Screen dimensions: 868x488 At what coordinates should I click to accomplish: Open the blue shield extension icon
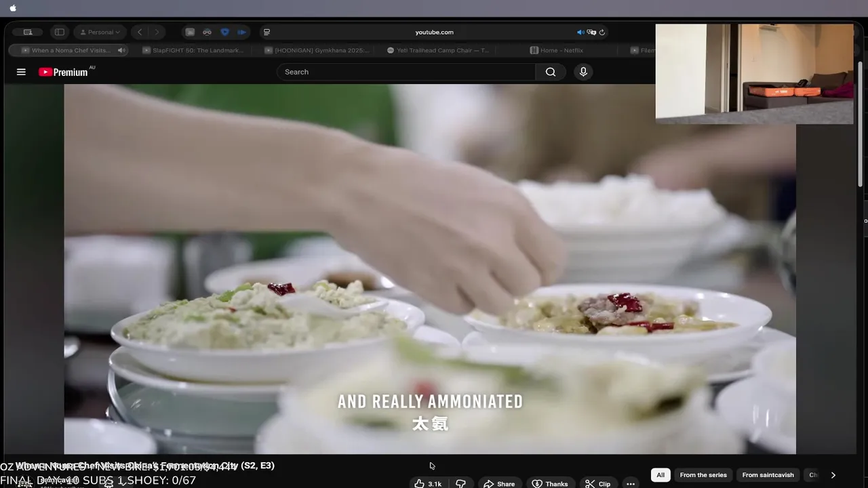[225, 32]
